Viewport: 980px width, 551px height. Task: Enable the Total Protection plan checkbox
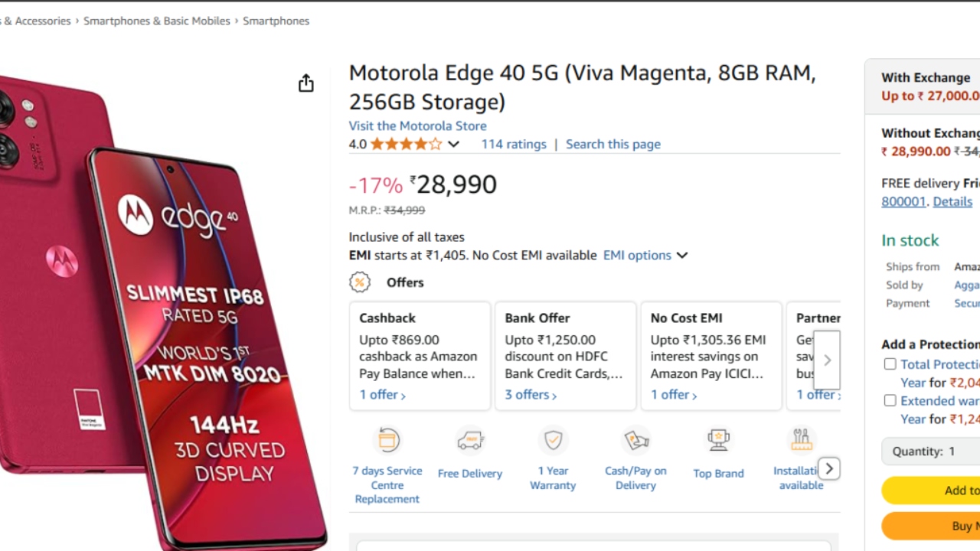[x=890, y=364]
